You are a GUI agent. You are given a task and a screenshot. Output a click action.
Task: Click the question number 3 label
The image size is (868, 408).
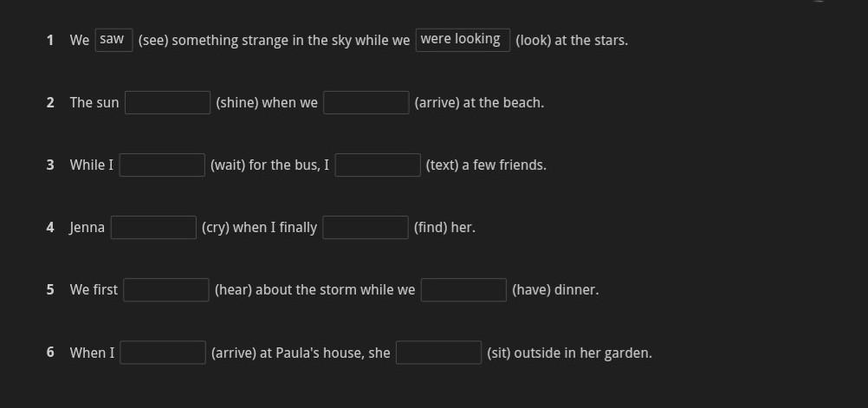[50, 165]
